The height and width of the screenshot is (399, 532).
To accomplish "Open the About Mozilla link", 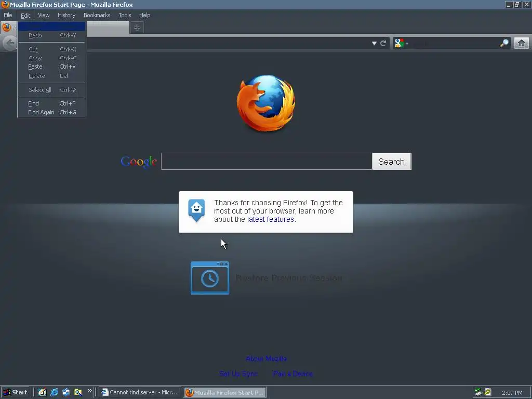I will point(266,358).
